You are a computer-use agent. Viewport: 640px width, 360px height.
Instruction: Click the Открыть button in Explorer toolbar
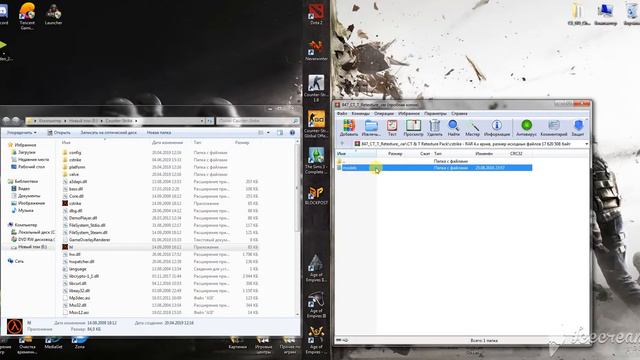(x=59, y=133)
